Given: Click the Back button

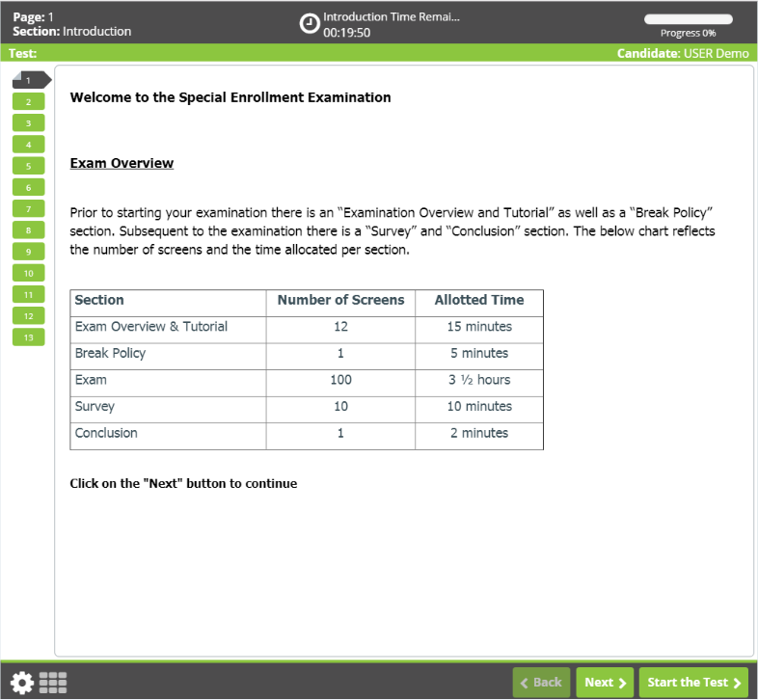Looking at the screenshot, I should coord(541,683).
